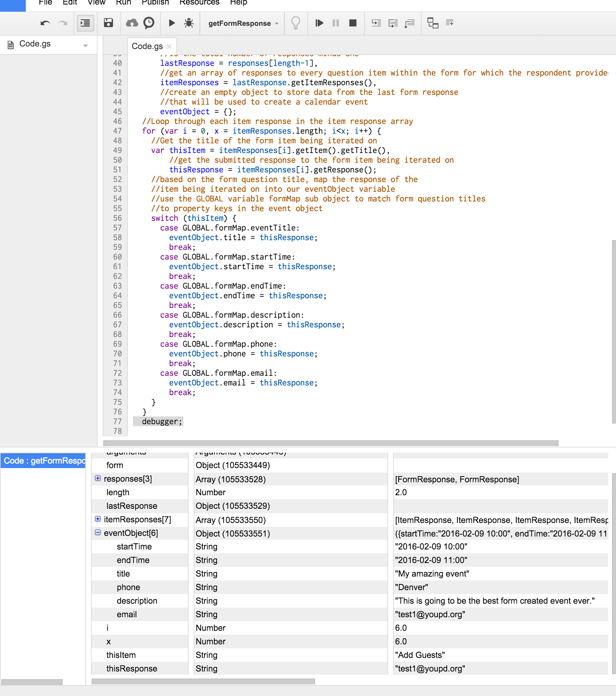Click the "Add Guests" value
The width and height of the screenshot is (616, 696).
coord(420,655)
